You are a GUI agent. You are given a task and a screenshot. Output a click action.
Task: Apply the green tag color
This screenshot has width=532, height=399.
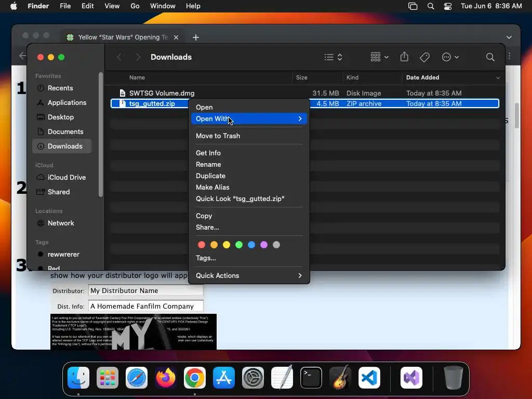239,245
